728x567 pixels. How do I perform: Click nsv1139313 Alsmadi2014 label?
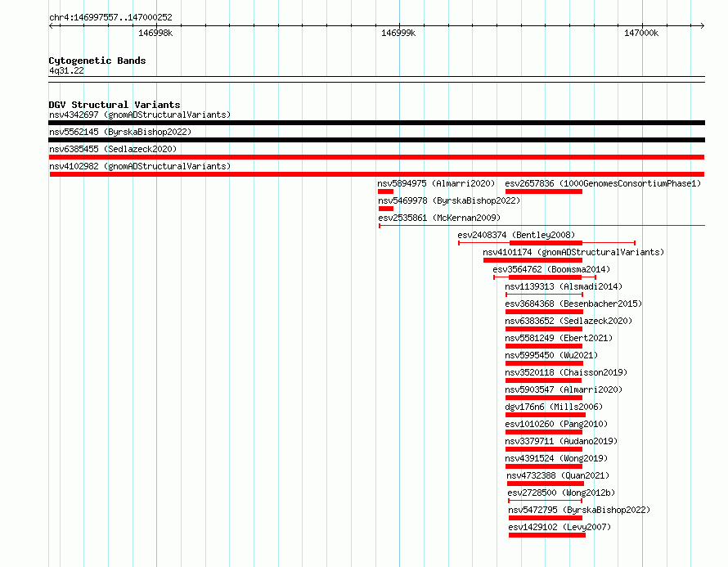click(x=564, y=286)
